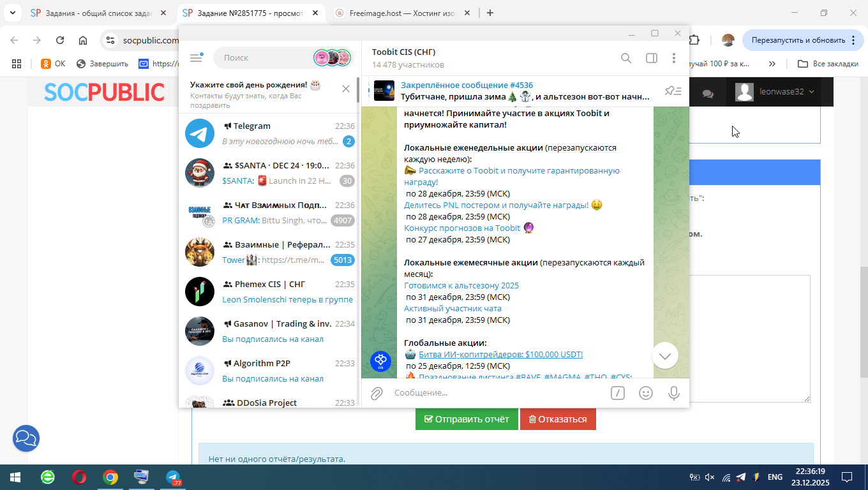Viewport: 868px width, 490px height.
Task: Open link Активный участник чата
Action: tap(453, 309)
